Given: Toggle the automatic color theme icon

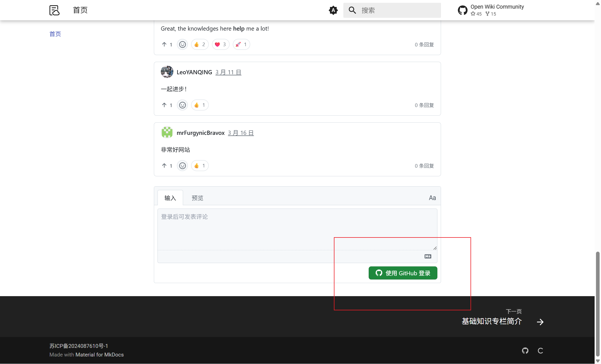Looking at the screenshot, I should pos(333,10).
